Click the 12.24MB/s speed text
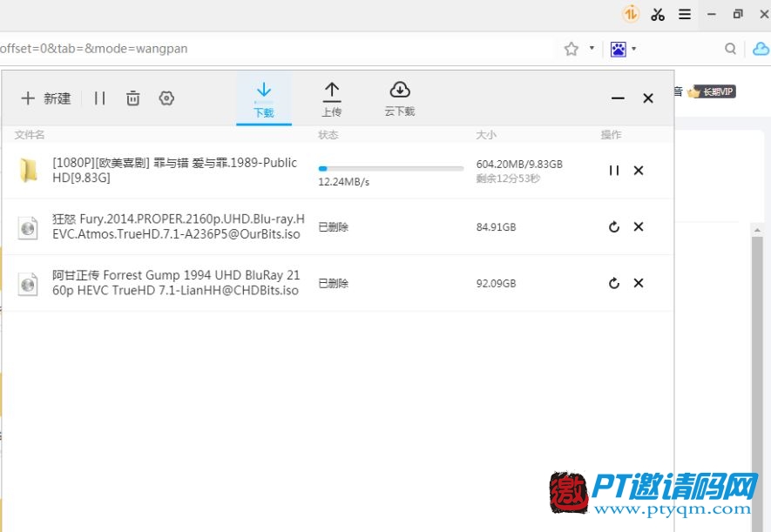771x532 pixels. [x=344, y=182]
